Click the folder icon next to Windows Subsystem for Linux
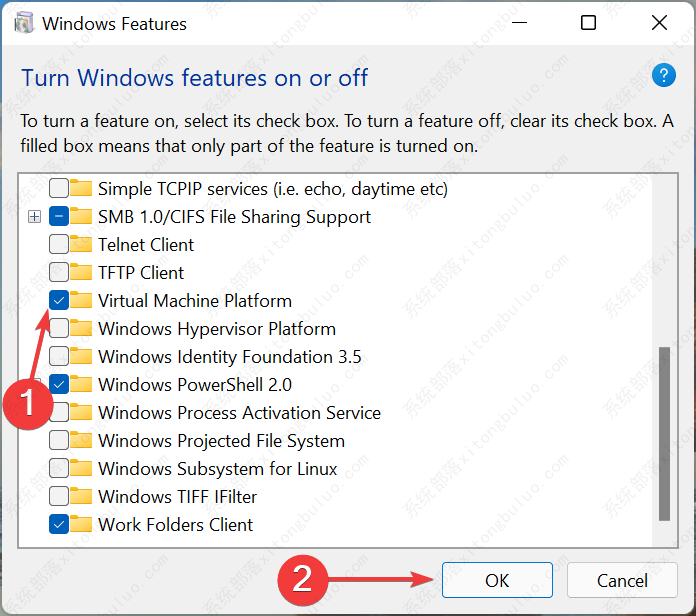The image size is (696, 616). 82,469
